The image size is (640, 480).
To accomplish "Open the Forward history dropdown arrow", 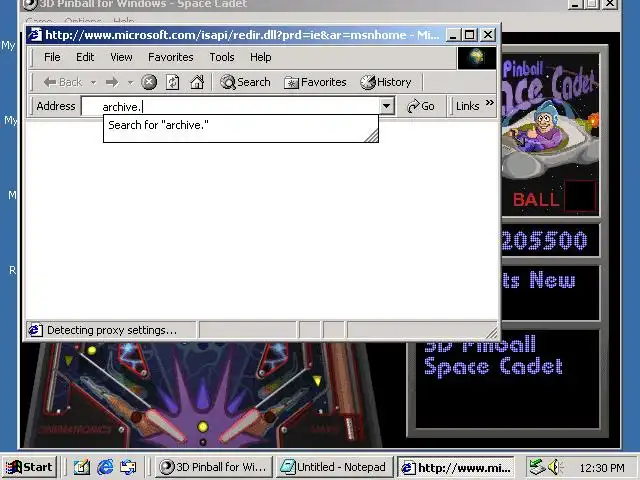I will 130,82.
